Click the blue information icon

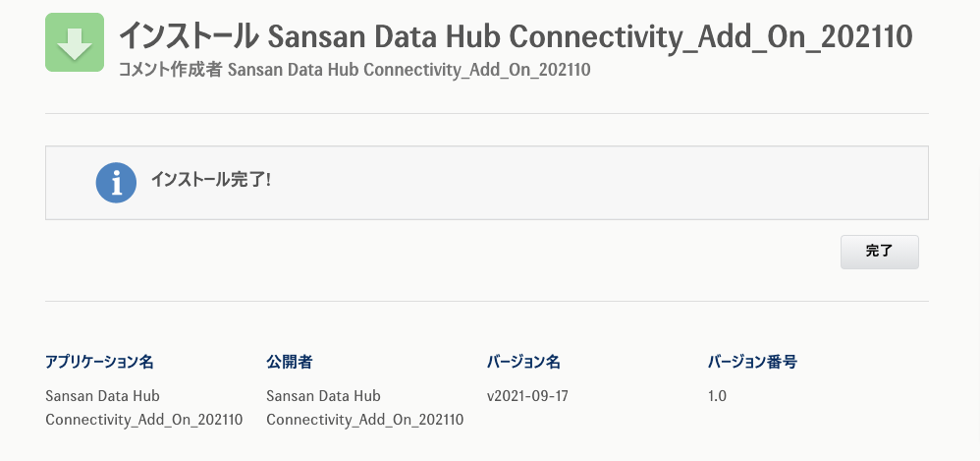click(x=116, y=182)
